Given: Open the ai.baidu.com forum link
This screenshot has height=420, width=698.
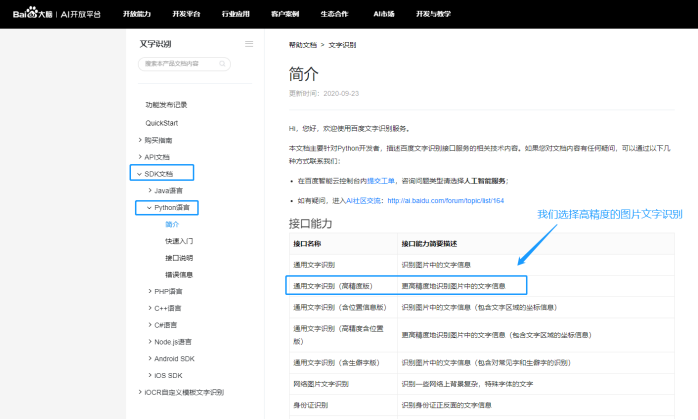Looking at the screenshot, I should tap(445, 200).
